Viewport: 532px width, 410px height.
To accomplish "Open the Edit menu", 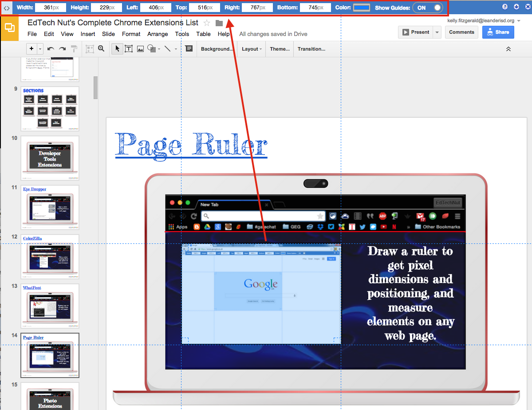I will [49, 34].
